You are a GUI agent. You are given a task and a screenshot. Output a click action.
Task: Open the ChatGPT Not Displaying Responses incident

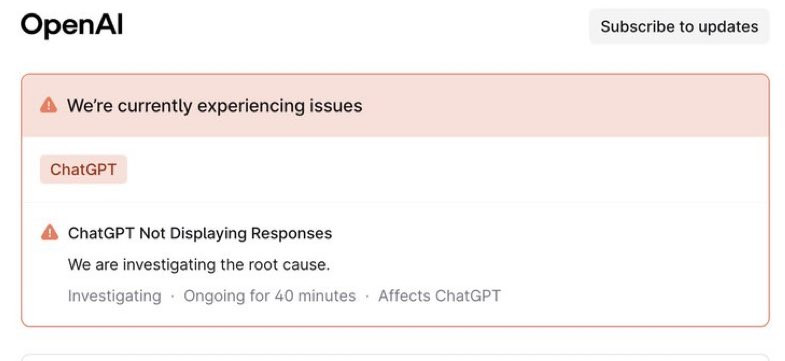[200, 233]
